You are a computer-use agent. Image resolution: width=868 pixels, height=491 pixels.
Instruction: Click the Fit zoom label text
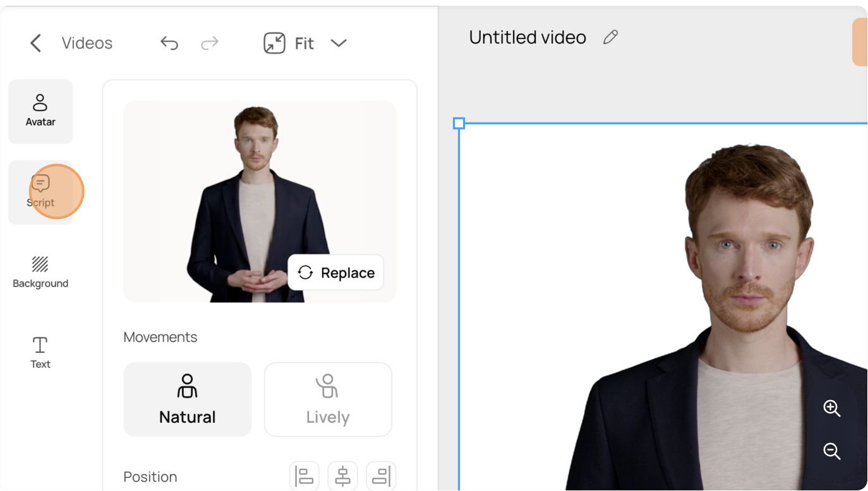304,43
